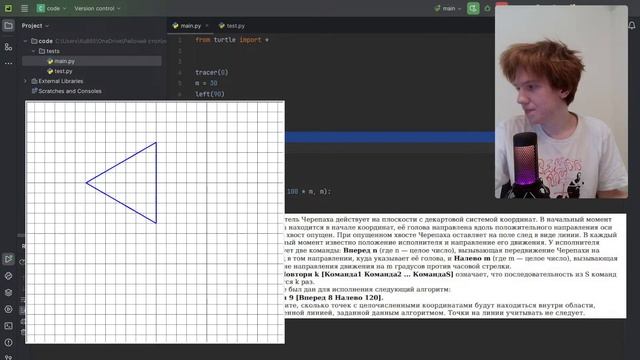640x360 pixels.
Task: Select the tests folder label
Action: [x=53, y=51]
